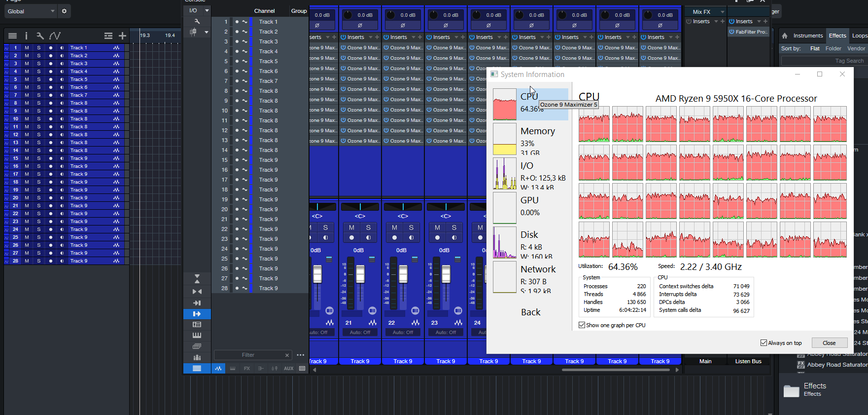The height and width of the screenshot is (415, 868).
Task: Open the console scenes stack icon
Action: click(197, 346)
